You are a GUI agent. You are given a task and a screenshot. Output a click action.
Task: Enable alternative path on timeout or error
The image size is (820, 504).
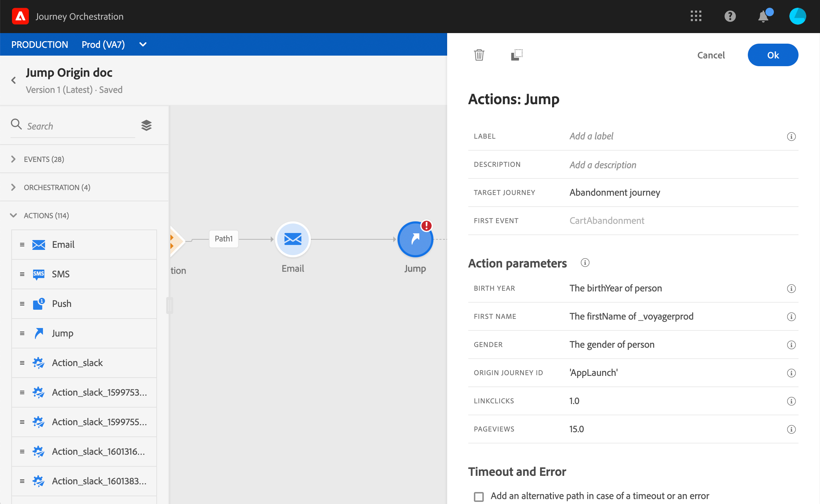click(479, 496)
